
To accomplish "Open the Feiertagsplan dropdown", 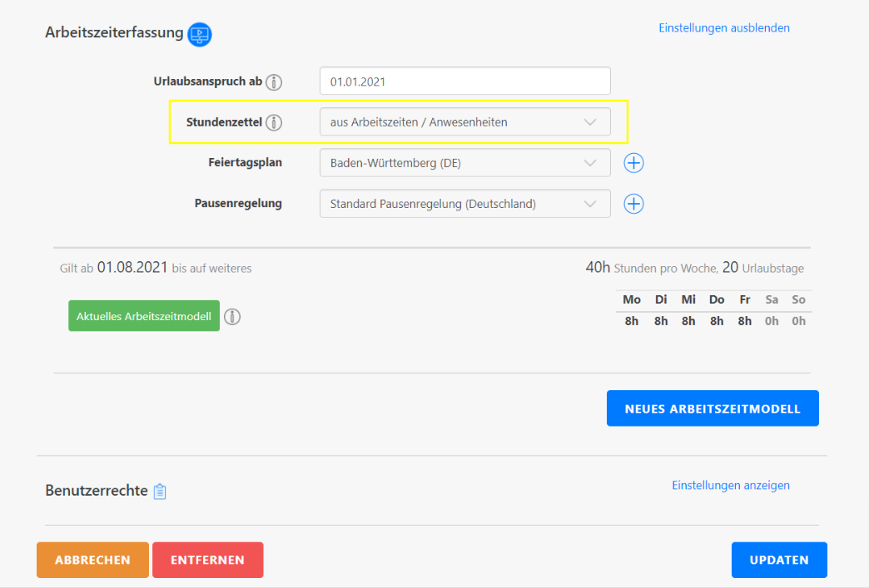I will [464, 163].
